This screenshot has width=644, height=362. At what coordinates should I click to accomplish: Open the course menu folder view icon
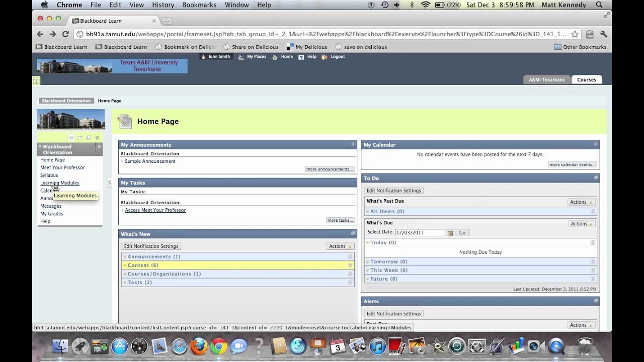(x=80, y=138)
